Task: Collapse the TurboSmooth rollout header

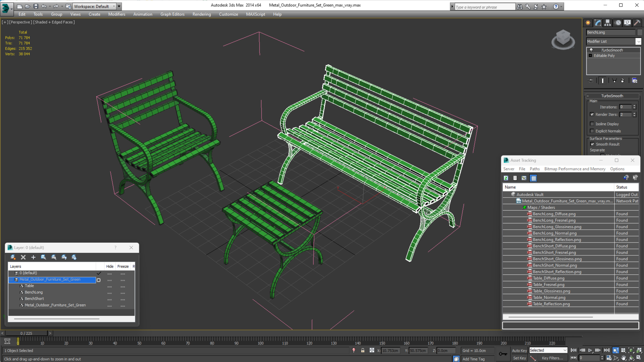Action: tap(612, 96)
